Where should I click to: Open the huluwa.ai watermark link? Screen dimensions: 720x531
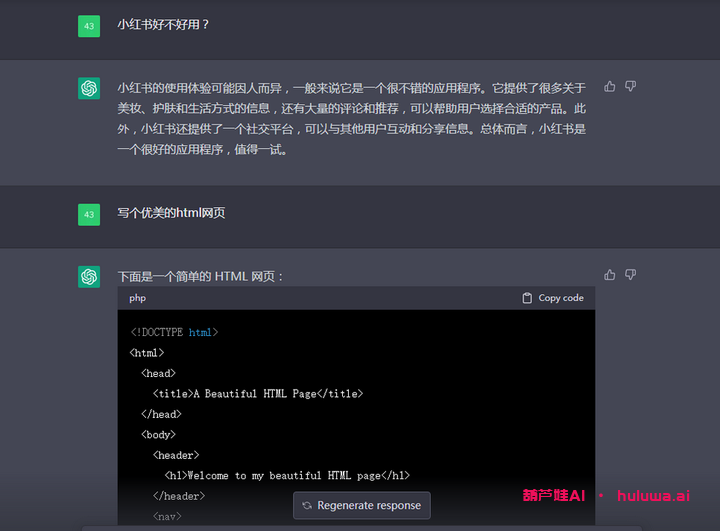click(653, 495)
